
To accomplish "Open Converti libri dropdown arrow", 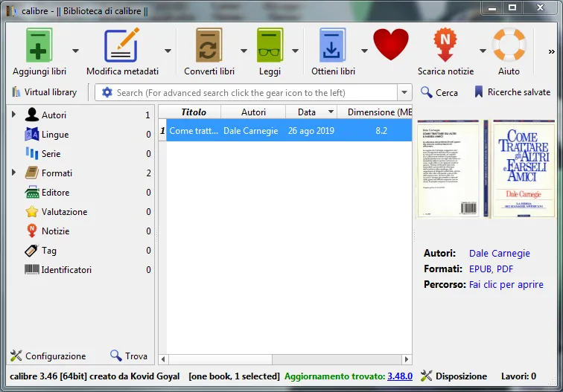I will pyautogui.click(x=244, y=51).
